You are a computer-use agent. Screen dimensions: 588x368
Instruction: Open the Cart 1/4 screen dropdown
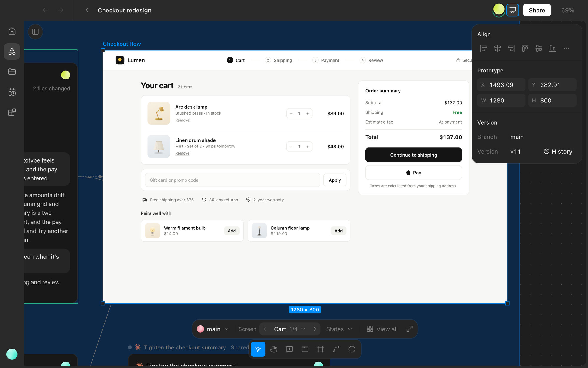(290, 329)
